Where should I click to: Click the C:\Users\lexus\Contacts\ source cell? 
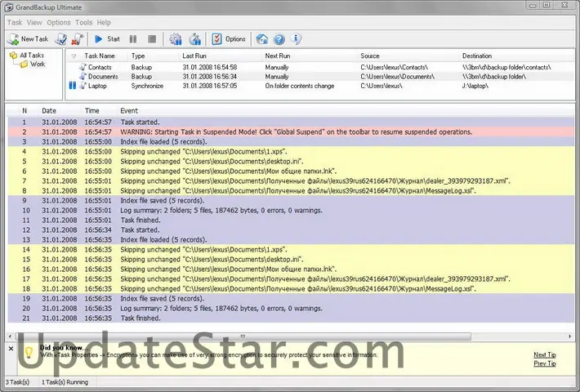(x=394, y=67)
